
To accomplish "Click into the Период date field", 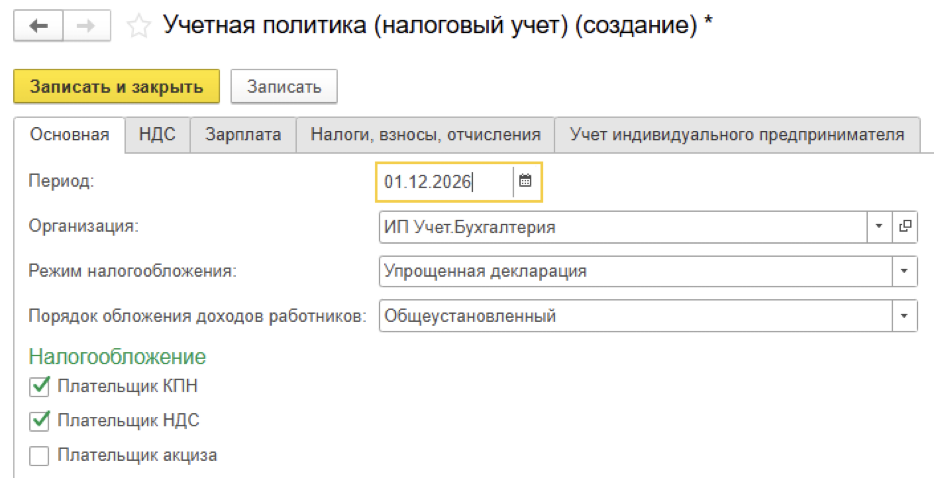I will (x=445, y=182).
